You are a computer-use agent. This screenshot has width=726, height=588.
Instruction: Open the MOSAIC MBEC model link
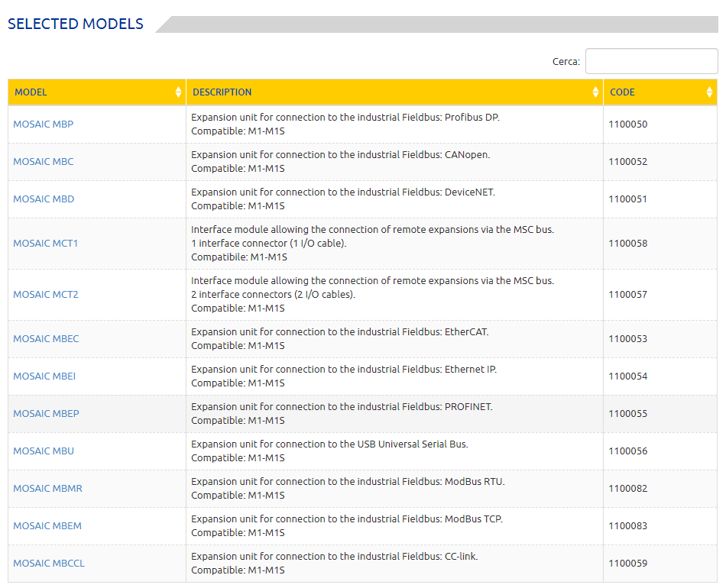46,339
